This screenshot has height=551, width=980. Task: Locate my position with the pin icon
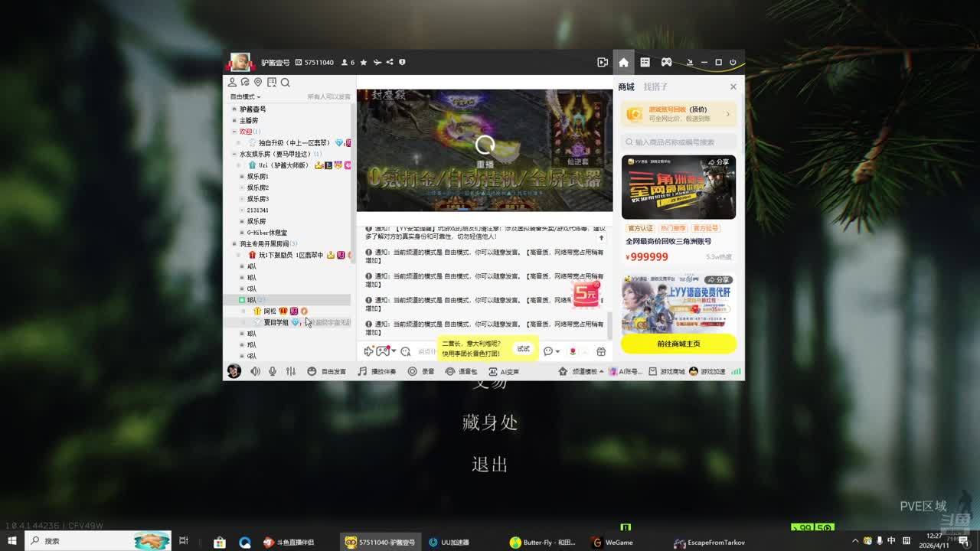tap(258, 83)
